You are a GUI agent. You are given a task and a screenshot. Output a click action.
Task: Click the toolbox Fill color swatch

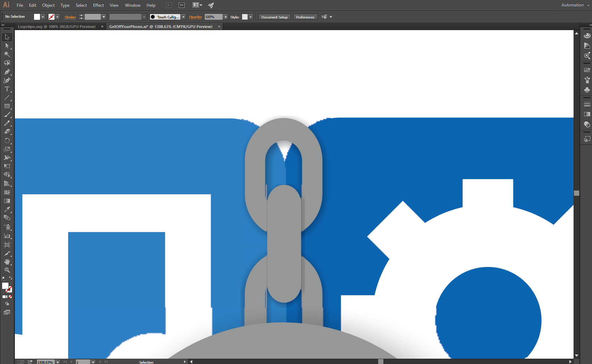pyautogui.click(x=5, y=286)
